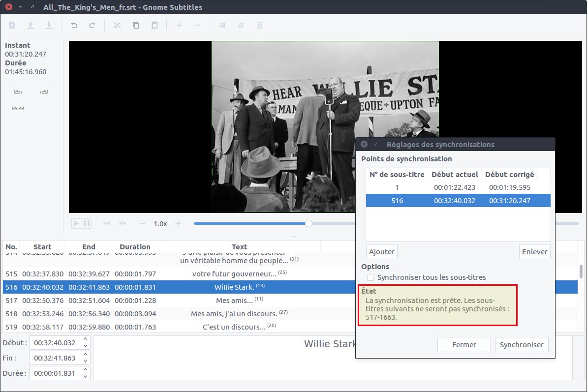Click the New file toolbar icon
Image resolution: width=587 pixels, height=392 pixels.
tap(12, 25)
